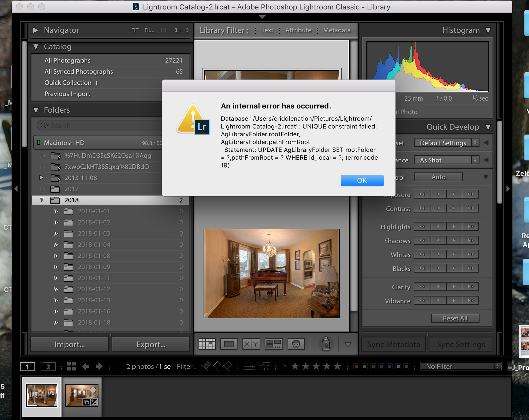Click Reset All in Quick Develop
The width and height of the screenshot is (529, 420).
click(x=455, y=318)
